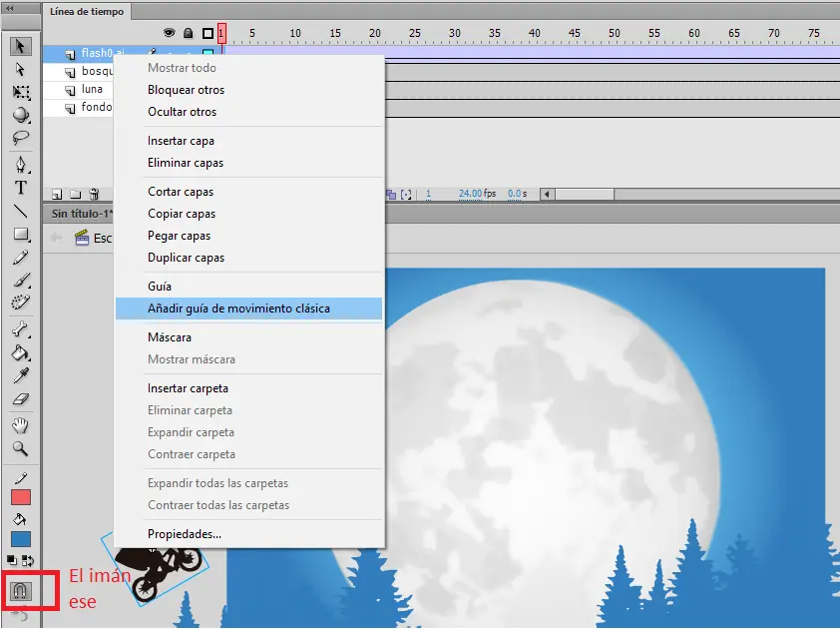Select the 3D Rotation tool
840x629 pixels.
(20, 115)
